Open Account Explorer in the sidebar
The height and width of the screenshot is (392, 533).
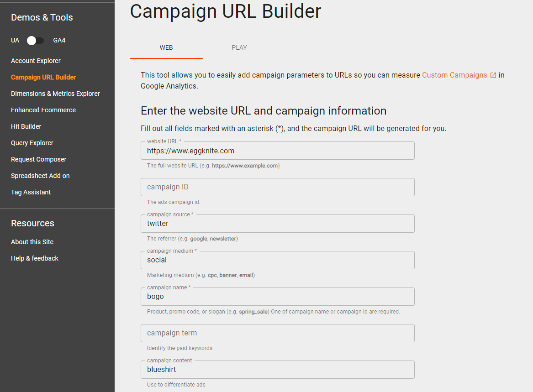click(36, 61)
